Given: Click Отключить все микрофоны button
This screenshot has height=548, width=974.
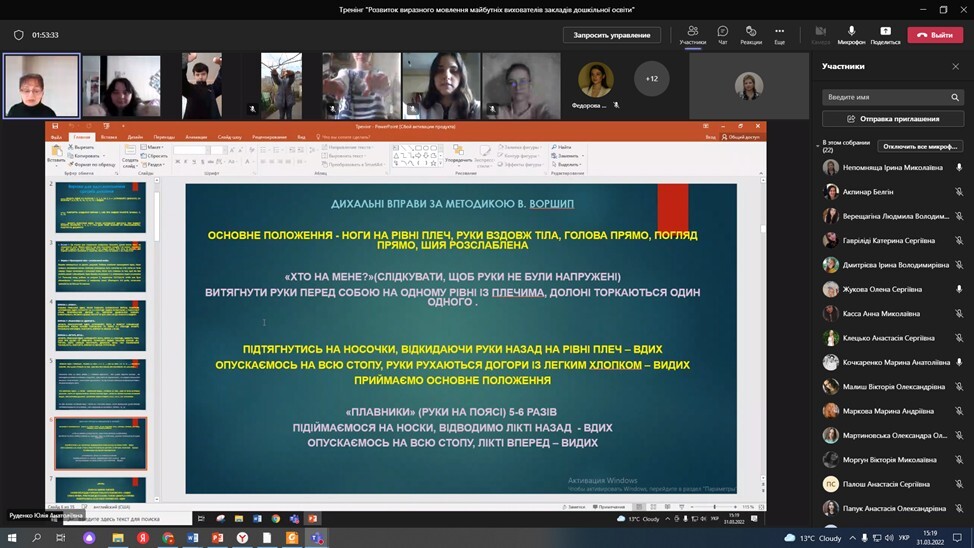Looking at the screenshot, I should coord(920,147).
